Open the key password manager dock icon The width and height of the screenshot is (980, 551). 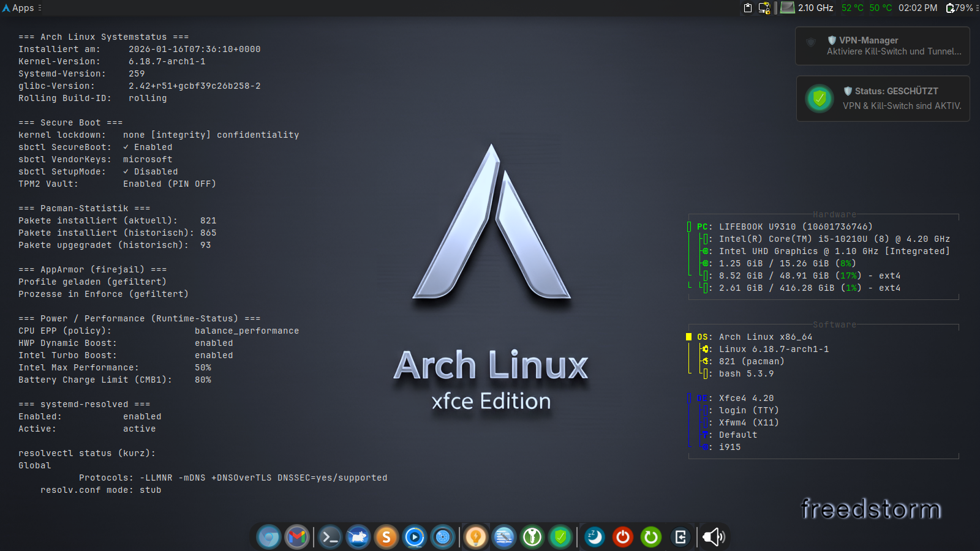[532, 538]
